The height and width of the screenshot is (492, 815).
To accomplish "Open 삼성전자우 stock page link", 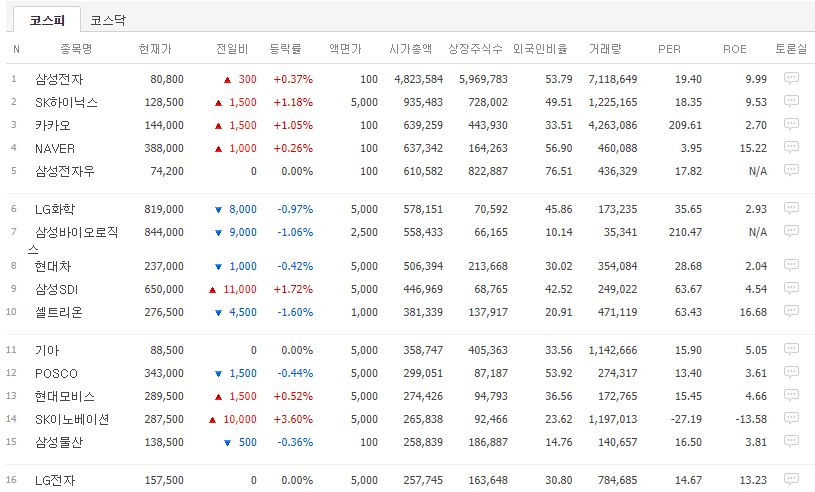I will [x=64, y=171].
